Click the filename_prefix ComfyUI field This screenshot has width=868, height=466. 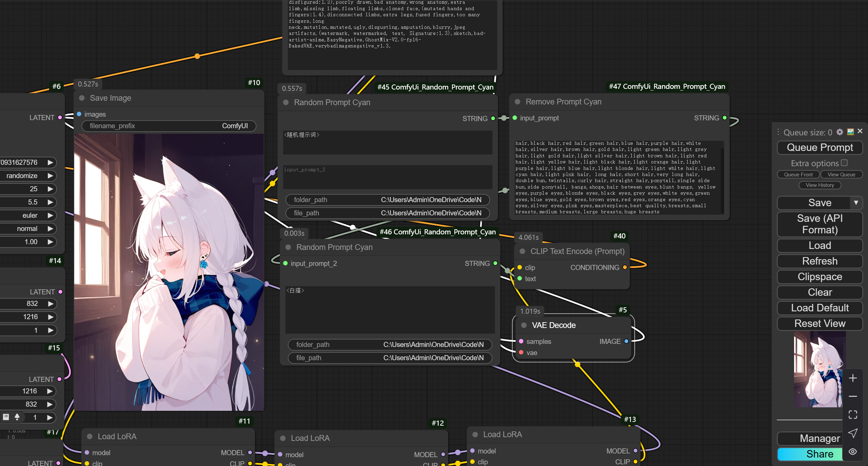169,126
